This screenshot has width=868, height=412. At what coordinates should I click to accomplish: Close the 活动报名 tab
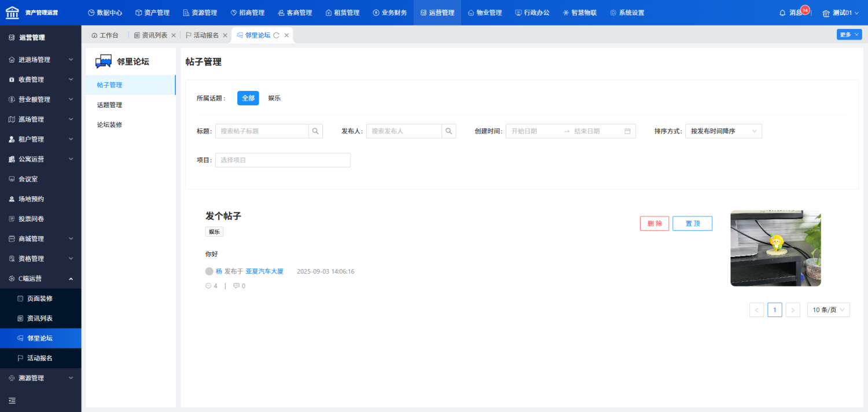click(225, 35)
